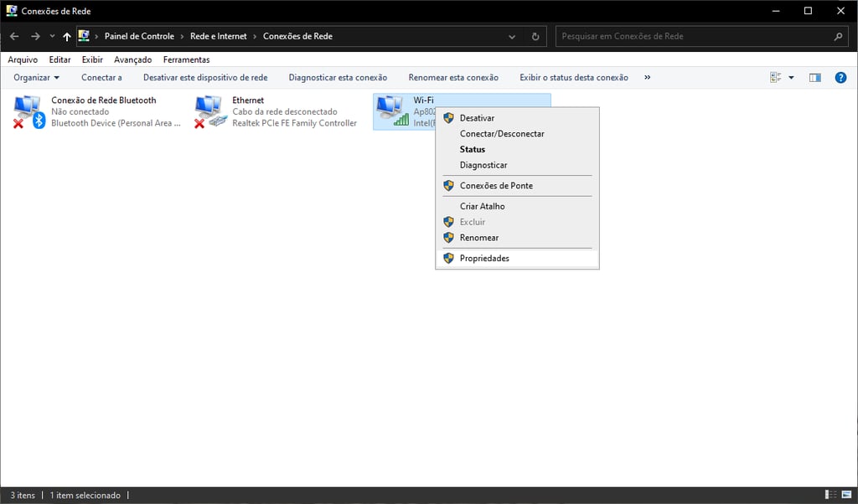Go up one folder level
Screen dimensions: 858x504
(67, 36)
